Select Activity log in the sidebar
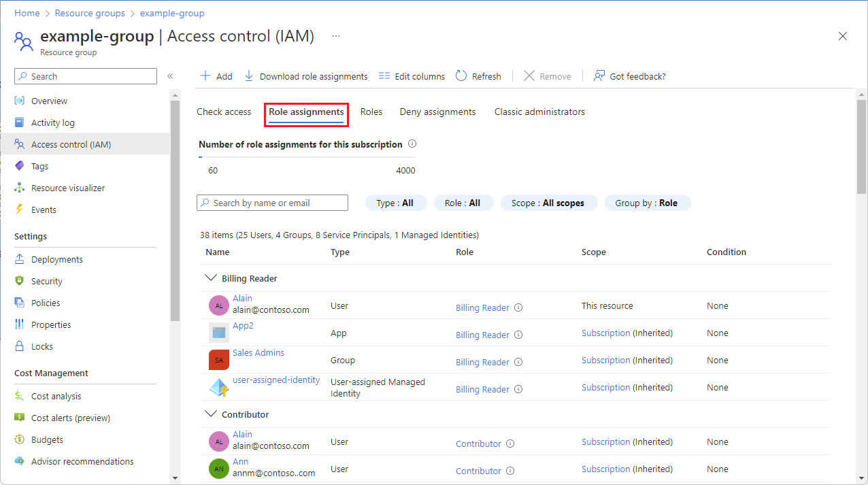 pos(52,122)
